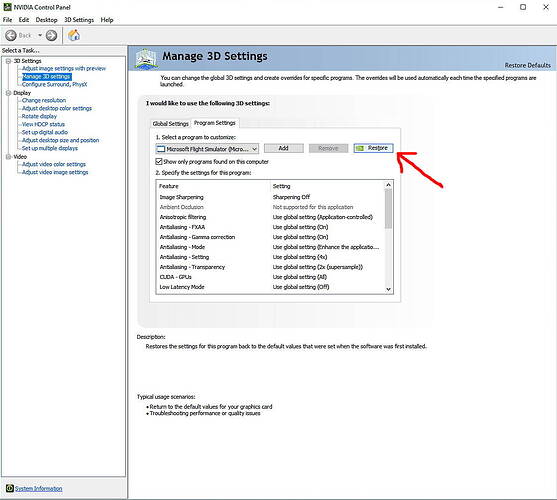Open Change resolution task
557x500 pixels.
44,100
